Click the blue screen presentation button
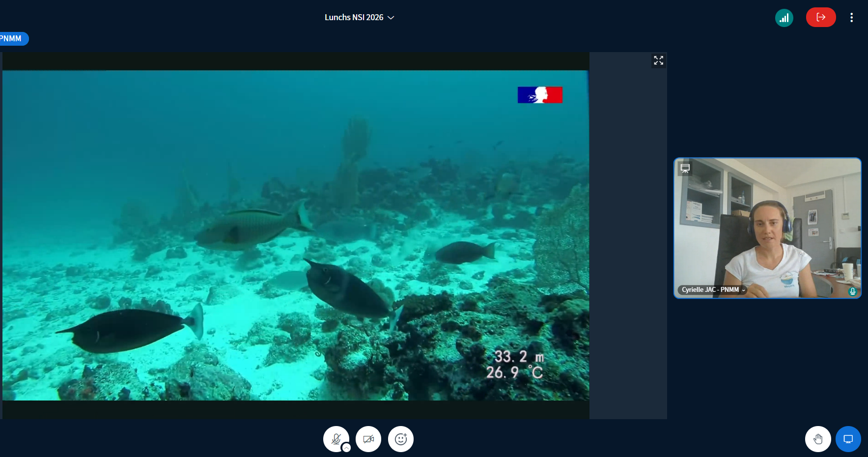The height and width of the screenshot is (457, 868). pos(848,439)
